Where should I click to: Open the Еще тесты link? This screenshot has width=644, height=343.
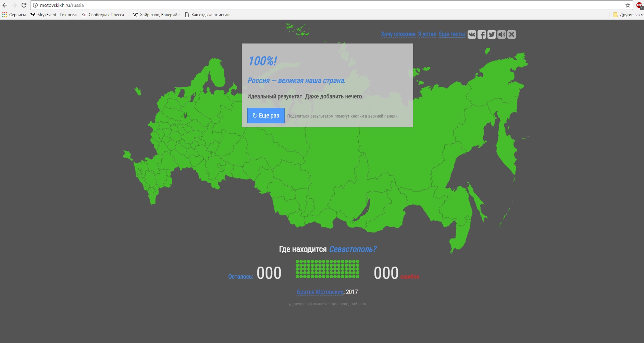click(452, 34)
